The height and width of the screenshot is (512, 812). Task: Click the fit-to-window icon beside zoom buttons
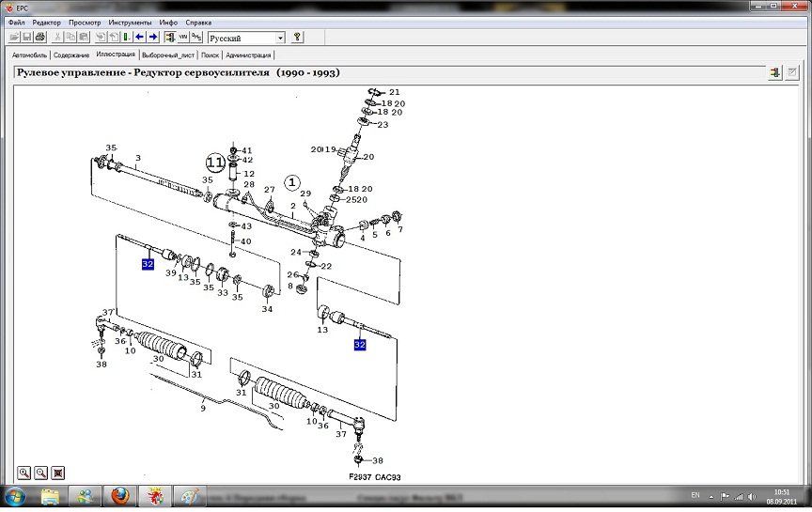click(57, 473)
